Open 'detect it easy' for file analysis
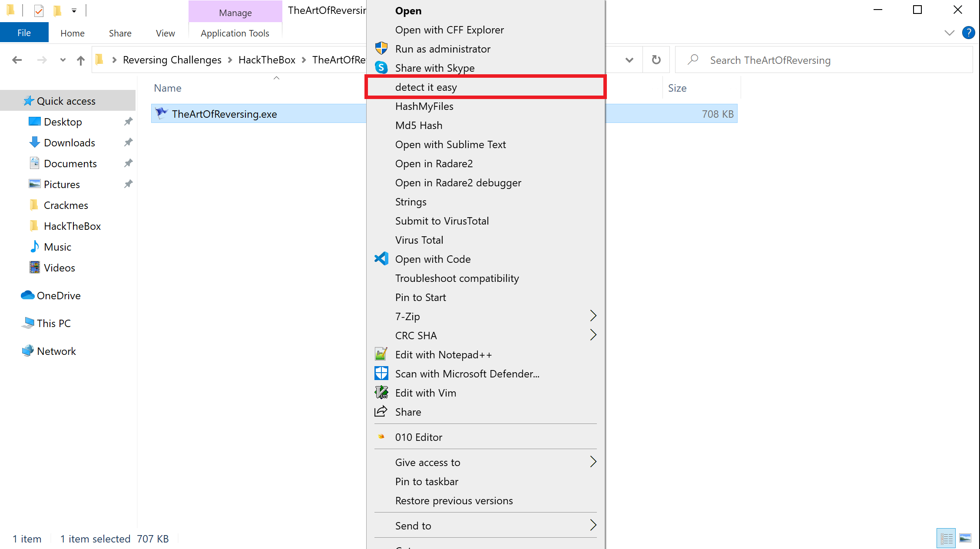The image size is (980, 549). point(426,86)
